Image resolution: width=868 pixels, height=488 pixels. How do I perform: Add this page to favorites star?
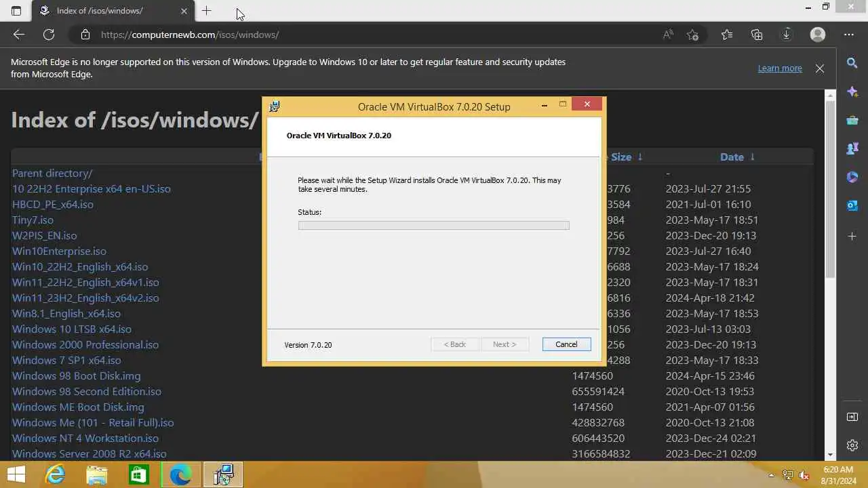[x=692, y=35]
